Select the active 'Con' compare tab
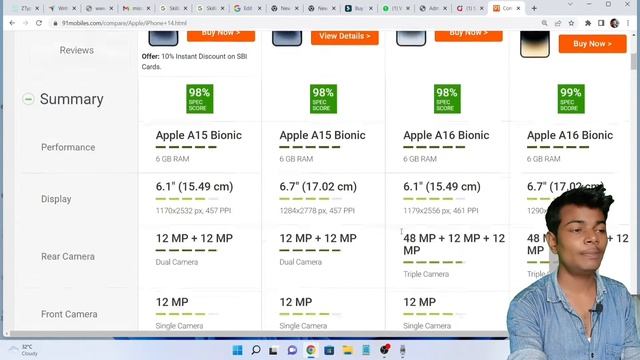 (x=507, y=8)
